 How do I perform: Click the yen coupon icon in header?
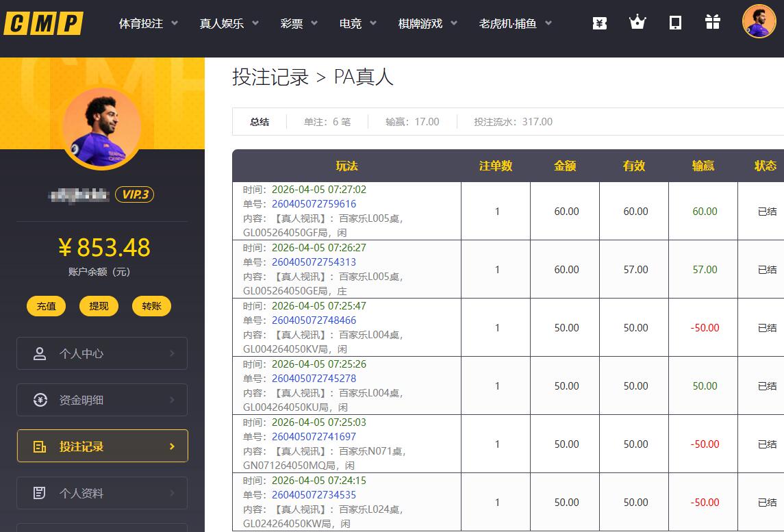point(599,23)
